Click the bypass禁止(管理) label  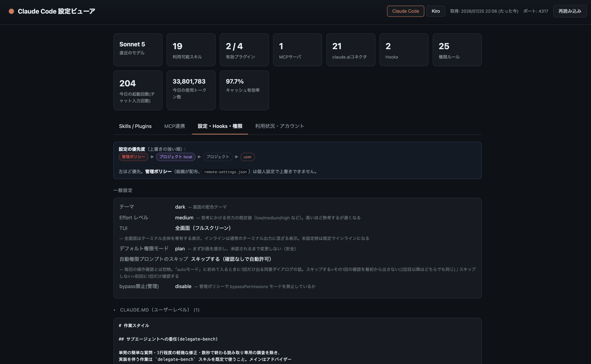tap(139, 286)
